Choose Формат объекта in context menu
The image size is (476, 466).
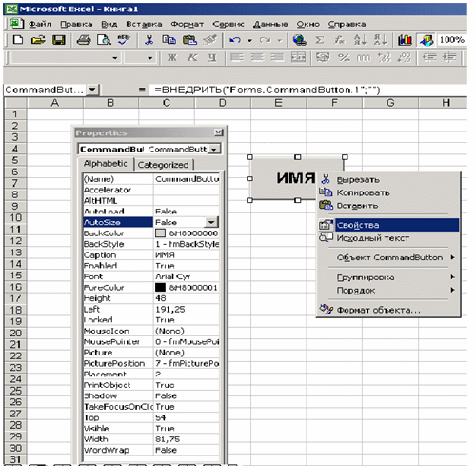pyautogui.click(x=389, y=310)
